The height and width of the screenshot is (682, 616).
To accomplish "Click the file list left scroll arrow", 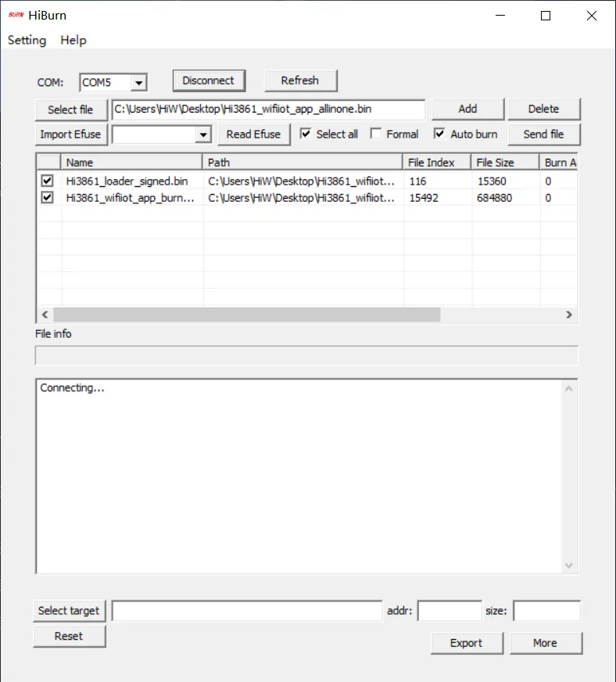I will (x=45, y=314).
